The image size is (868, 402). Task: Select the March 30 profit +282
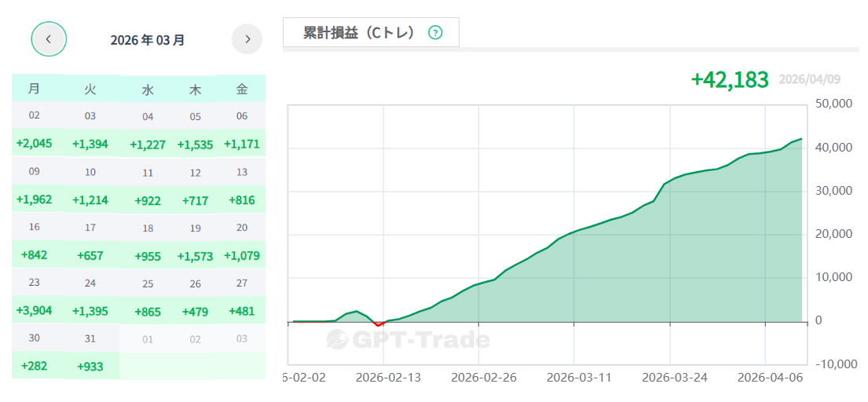34,366
